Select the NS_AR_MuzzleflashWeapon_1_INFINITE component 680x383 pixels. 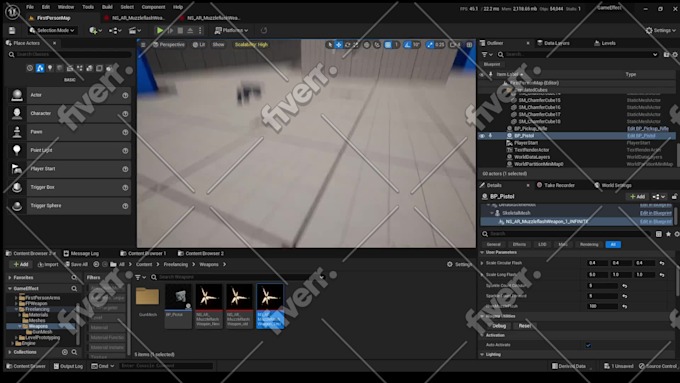point(546,222)
